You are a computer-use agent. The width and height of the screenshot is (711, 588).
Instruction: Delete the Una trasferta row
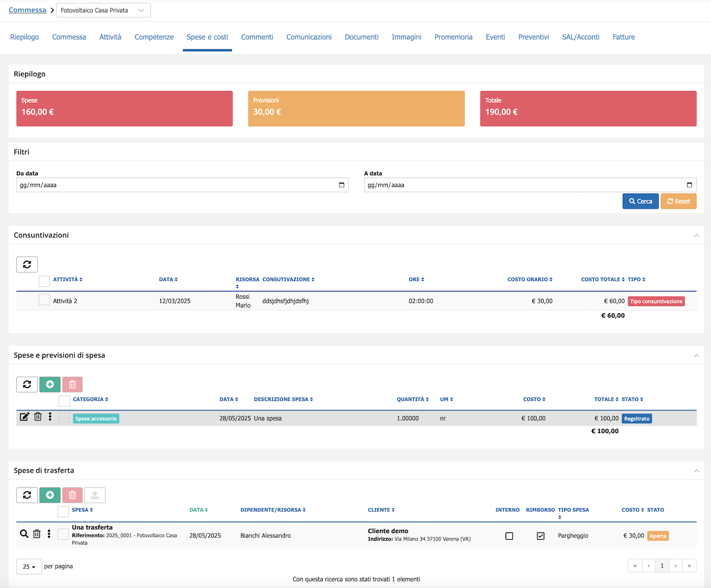(x=37, y=534)
